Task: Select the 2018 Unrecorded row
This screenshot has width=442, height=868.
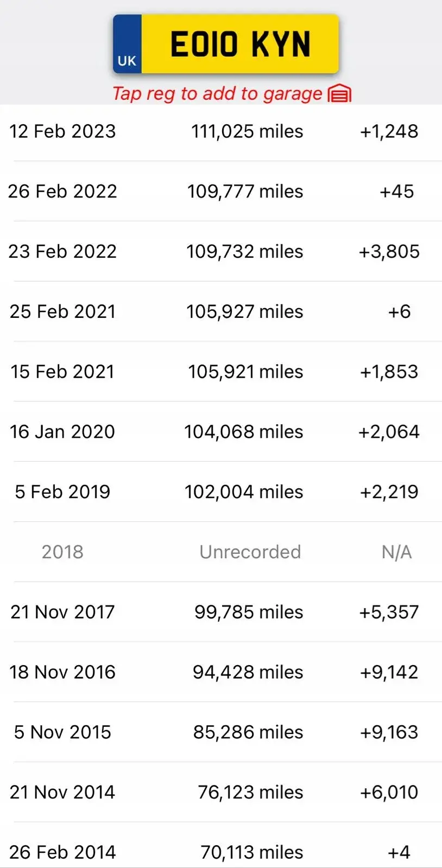Action: pyautogui.click(x=221, y=552)
